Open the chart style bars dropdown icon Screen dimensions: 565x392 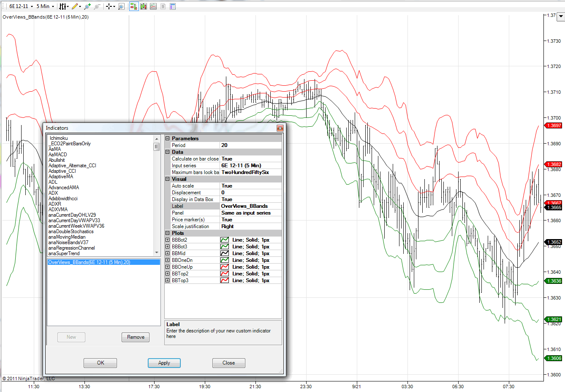tap(63, 6)
